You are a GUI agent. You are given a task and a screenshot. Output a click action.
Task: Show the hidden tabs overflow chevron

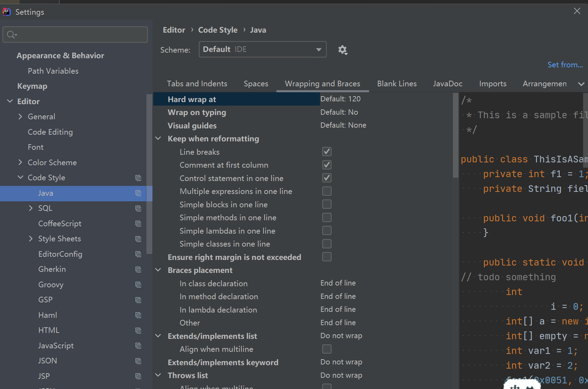coord(581,84)
